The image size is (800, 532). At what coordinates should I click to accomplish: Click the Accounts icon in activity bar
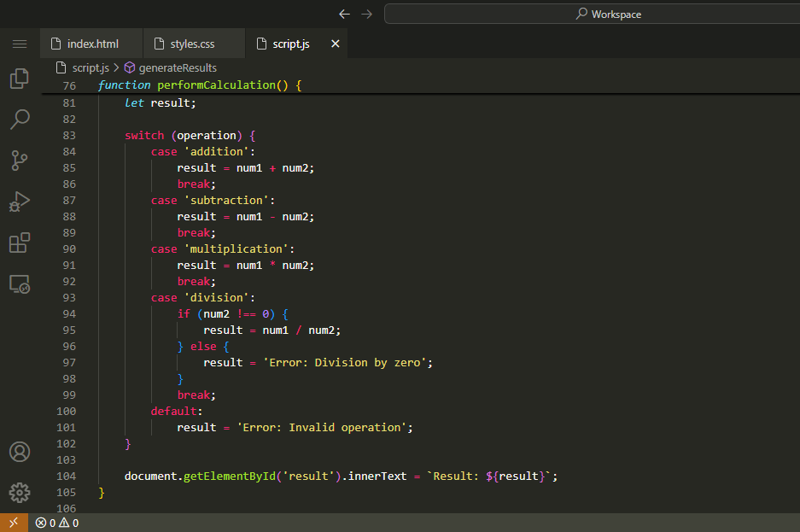point(20,452)
